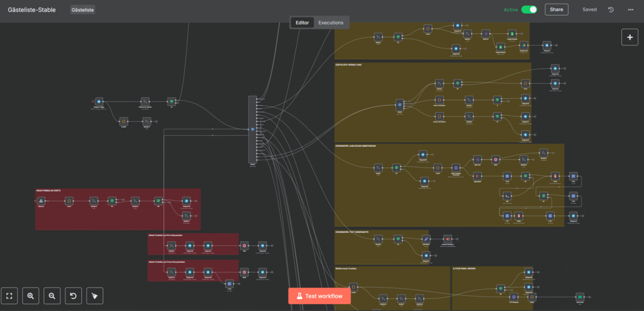The height and width of the screenshot is (311, 644).
Task: Toggle the Active workflow switch
Action: pyautogui.click(x=529, y=9)
